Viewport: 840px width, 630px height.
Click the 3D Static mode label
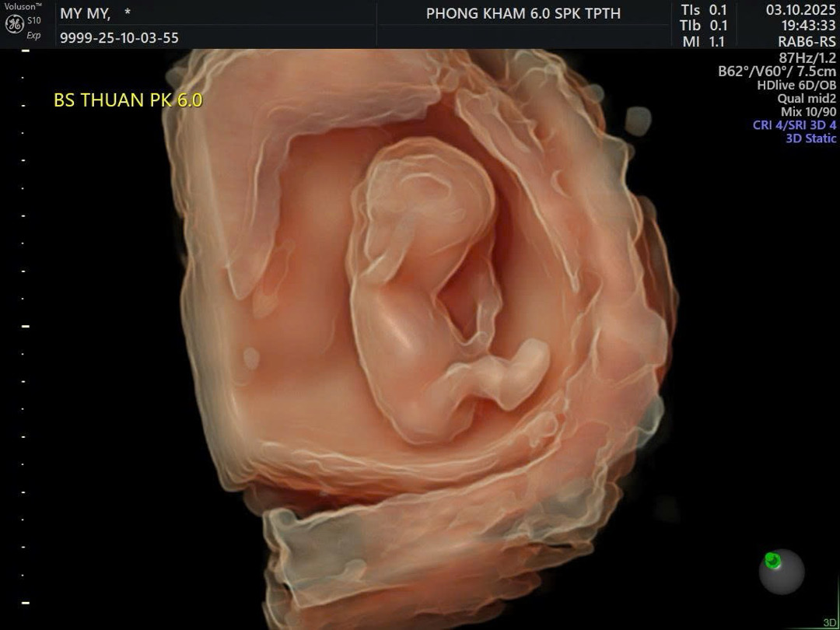coord(810,138)
